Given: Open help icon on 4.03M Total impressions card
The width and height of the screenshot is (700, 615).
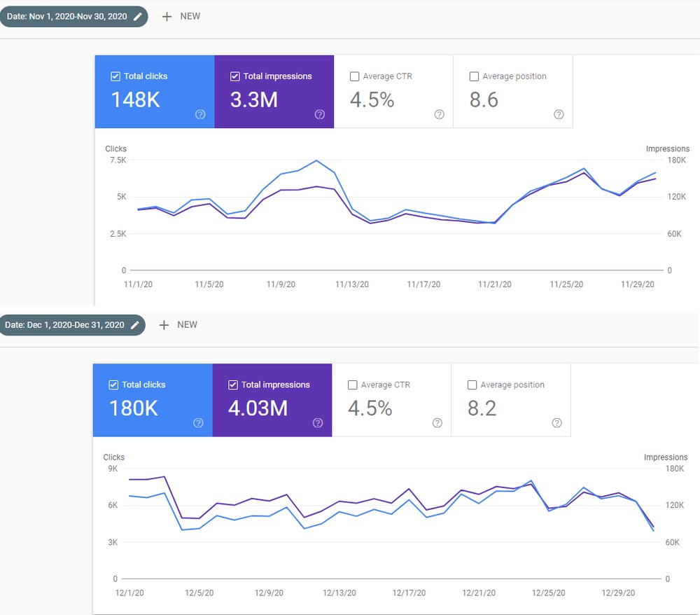Looking at the screenshot, I should 318,423.
